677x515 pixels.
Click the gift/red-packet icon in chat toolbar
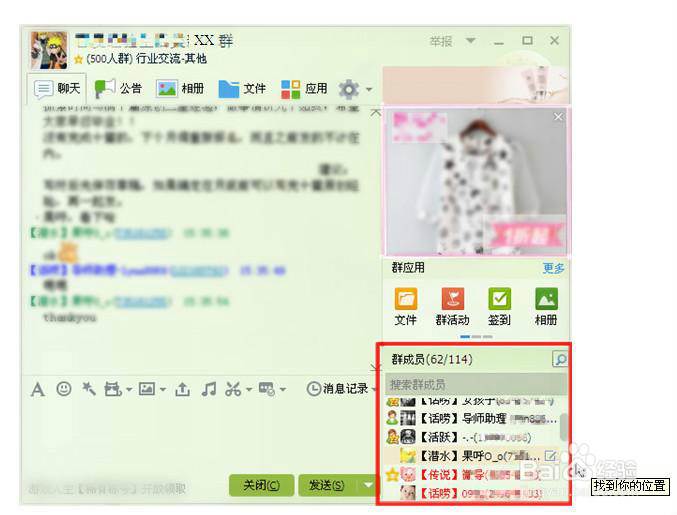(113, 389)
